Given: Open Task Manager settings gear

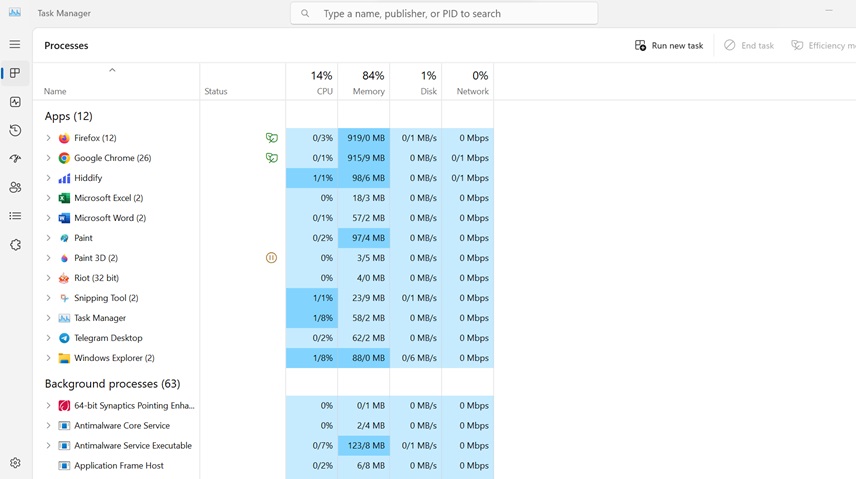Looking at the screenshot, I should tap(15, 463).
